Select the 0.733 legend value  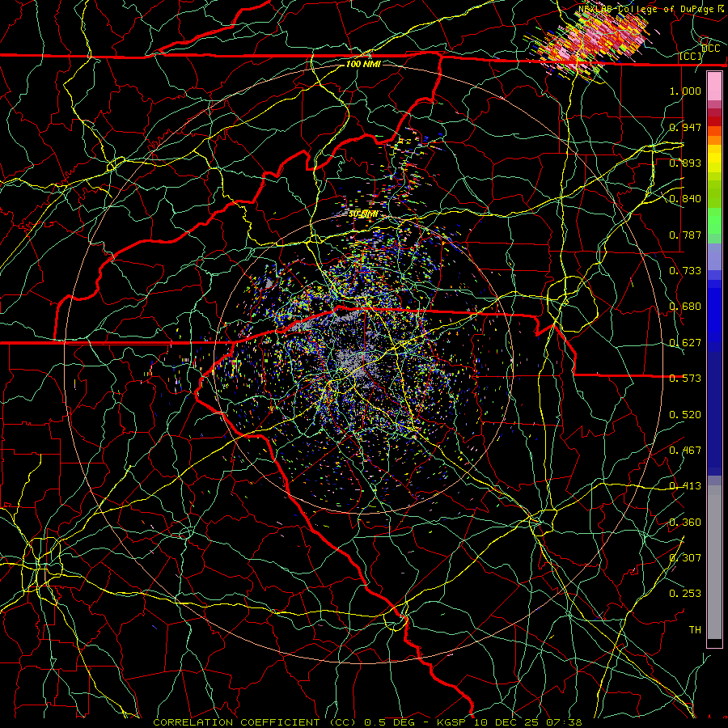coord(685,271)
